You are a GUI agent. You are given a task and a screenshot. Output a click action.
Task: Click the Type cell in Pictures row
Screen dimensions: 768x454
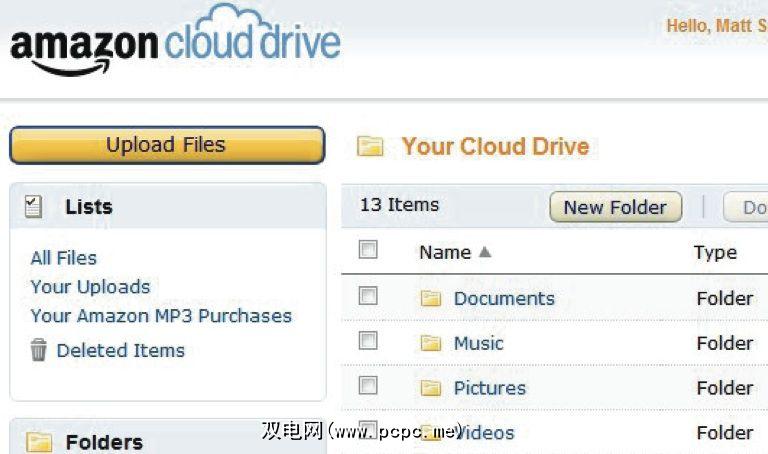[725, 388]
